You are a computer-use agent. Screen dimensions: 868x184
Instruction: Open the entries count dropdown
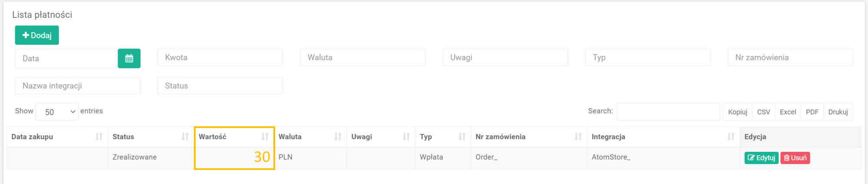click(57, 112)
